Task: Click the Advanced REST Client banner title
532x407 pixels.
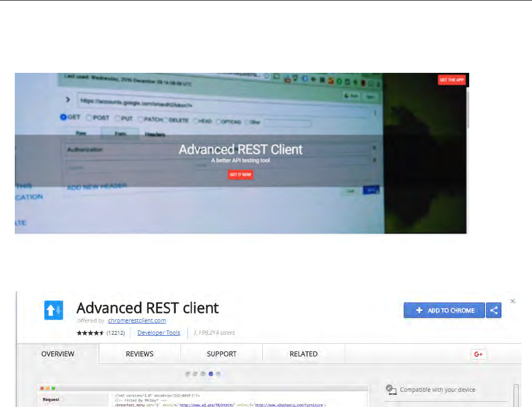Action: (x=241, y=149)
